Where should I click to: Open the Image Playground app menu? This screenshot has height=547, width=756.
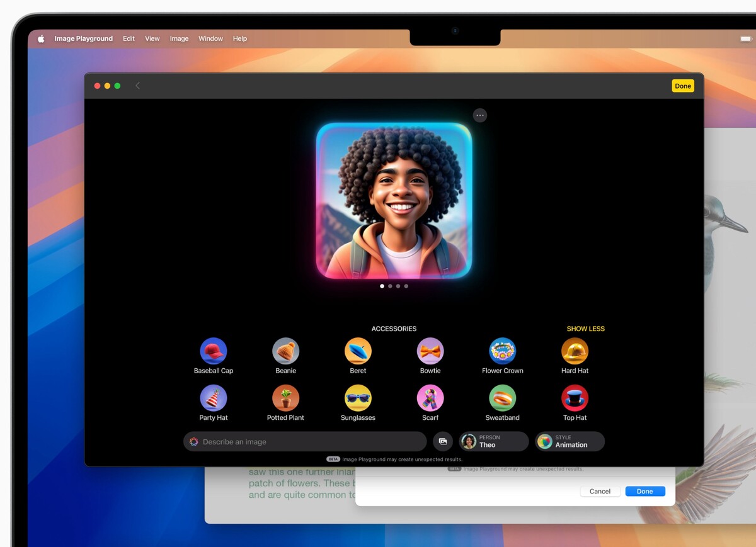83,38
